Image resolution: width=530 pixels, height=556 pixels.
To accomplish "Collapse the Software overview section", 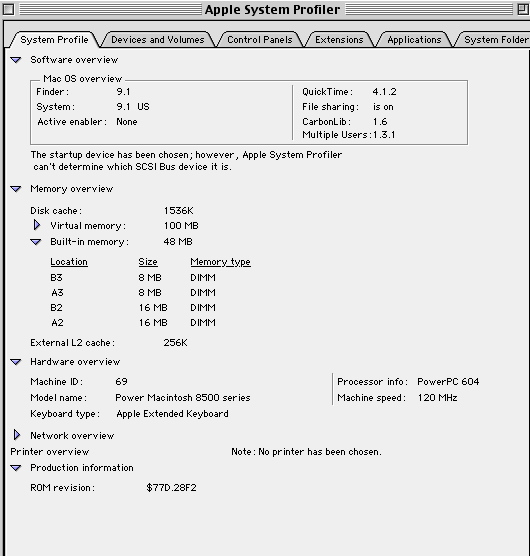I will (x=16, y=60).
